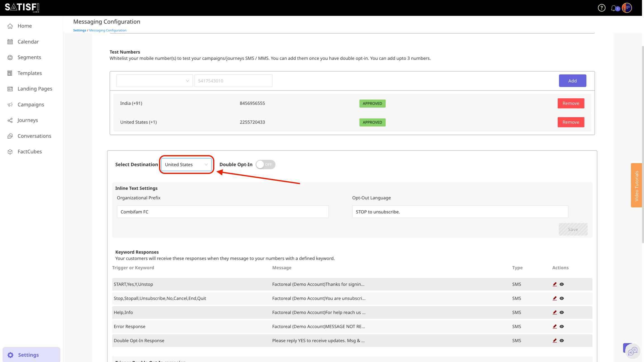This screenshot has height=362, width=644.
Task: Toggle the Double Opt-In switch
Action: (x=265, y=165)
